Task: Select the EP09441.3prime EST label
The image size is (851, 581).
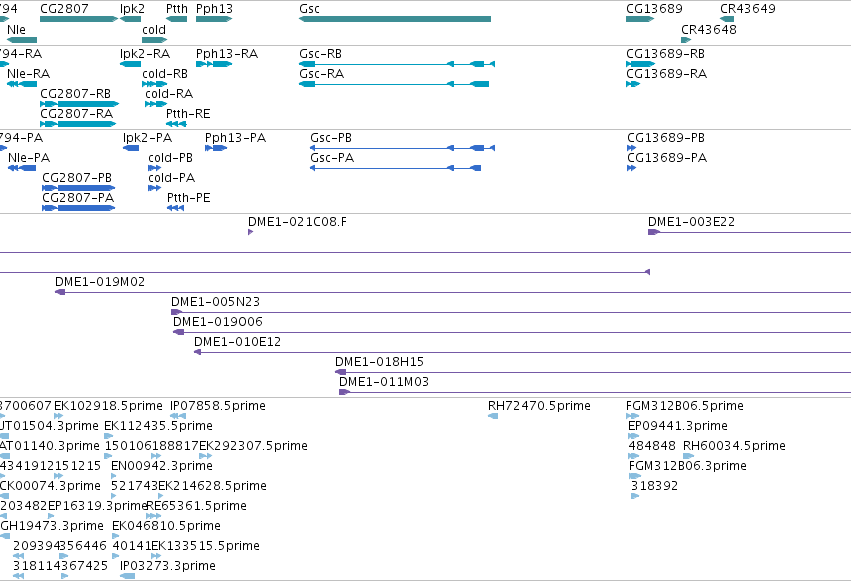Action: [x=677, y=426]
